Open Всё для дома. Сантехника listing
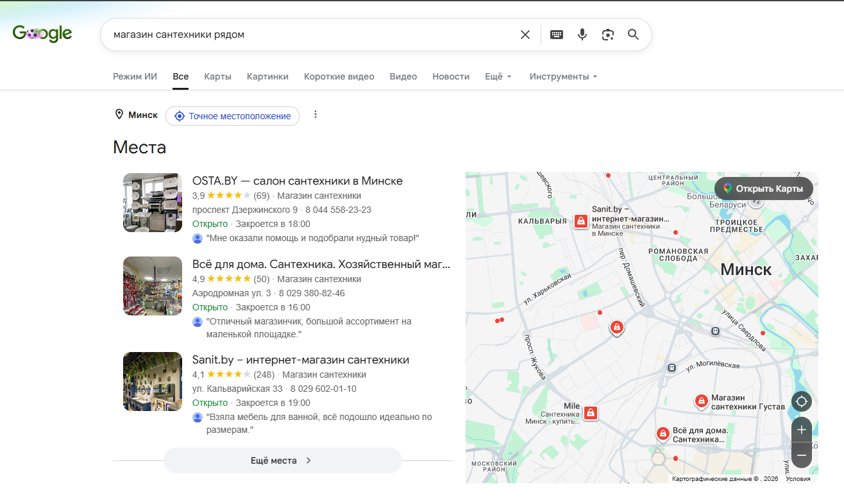Image resolution: width=844 pixels, height=504 pixels. point(321,264)
